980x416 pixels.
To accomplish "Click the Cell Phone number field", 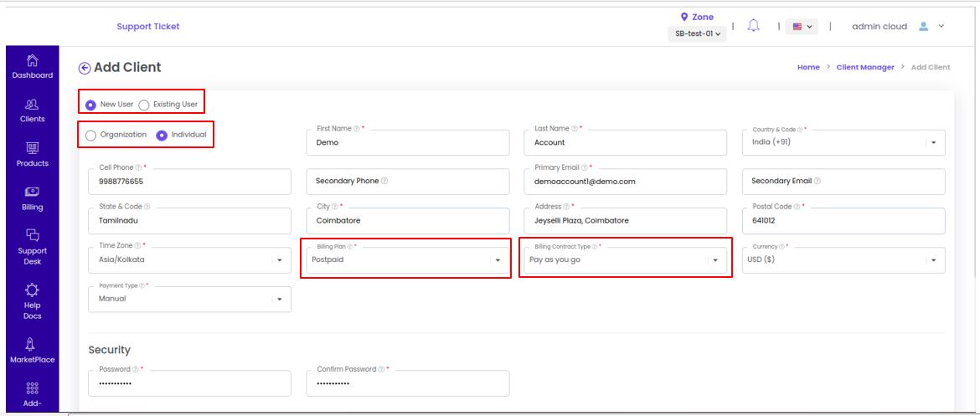I will 189,181.
